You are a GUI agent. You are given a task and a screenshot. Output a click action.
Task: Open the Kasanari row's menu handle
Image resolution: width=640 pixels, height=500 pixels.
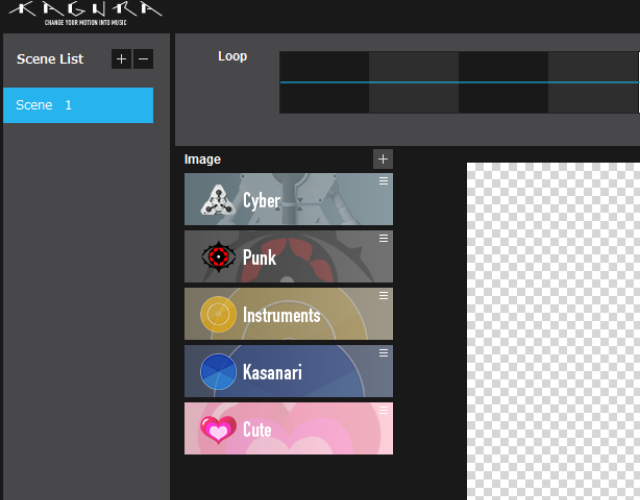(383, 353)
